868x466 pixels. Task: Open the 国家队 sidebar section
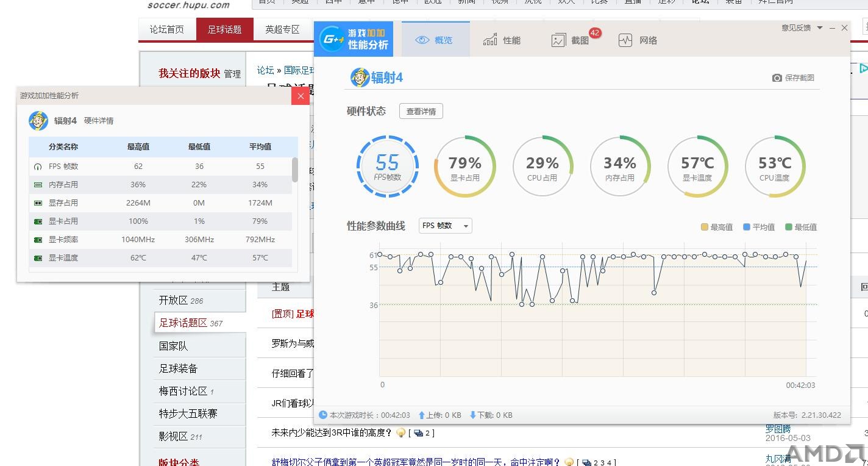coord(173,346)
